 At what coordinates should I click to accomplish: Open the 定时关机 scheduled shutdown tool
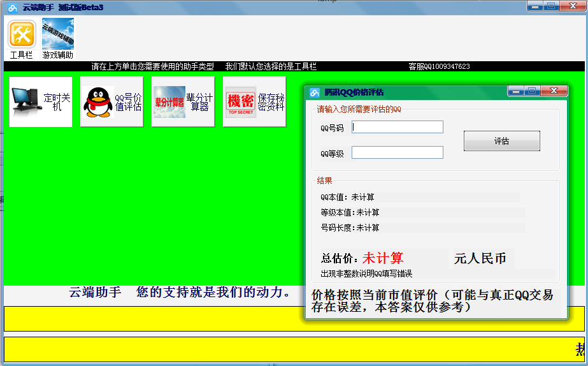[x=41, y=102]
